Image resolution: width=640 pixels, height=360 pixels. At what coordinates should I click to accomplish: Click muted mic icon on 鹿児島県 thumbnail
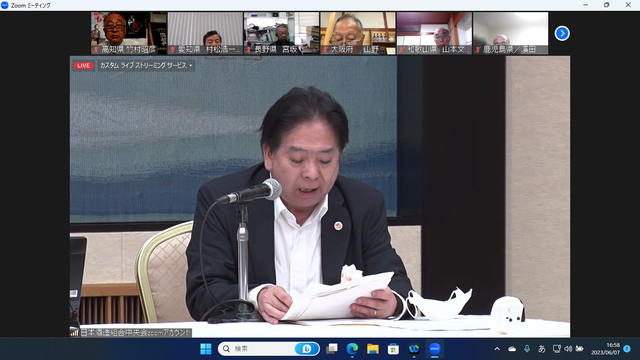[478, 50]
